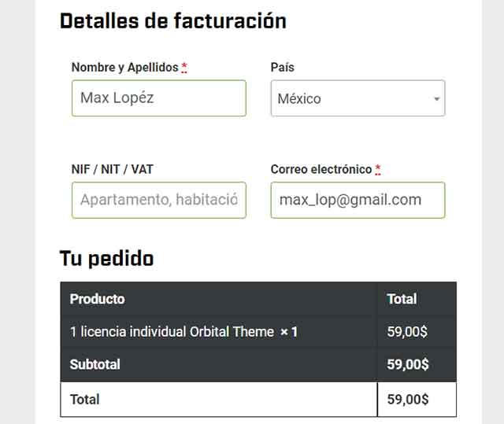Click the Correo electrónico label
This screenshot has width=504, height=424.
click(321, 169)
